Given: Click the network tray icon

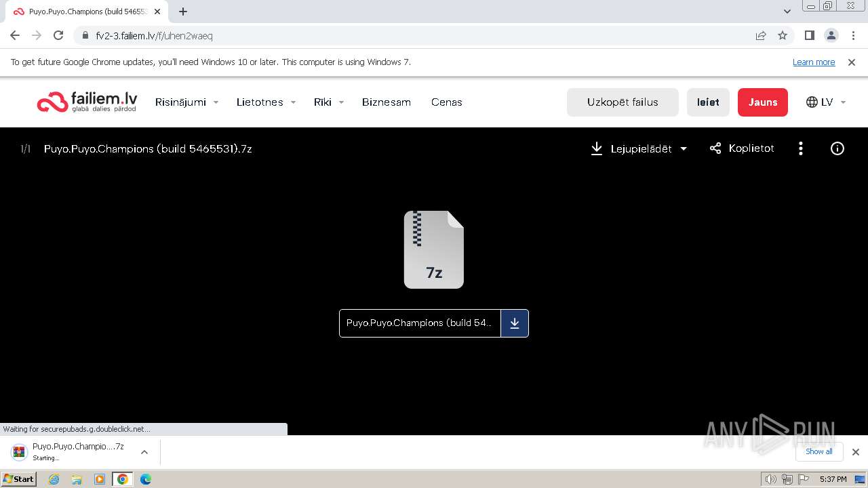Looking at the screenshot, I should pos(787,479).
